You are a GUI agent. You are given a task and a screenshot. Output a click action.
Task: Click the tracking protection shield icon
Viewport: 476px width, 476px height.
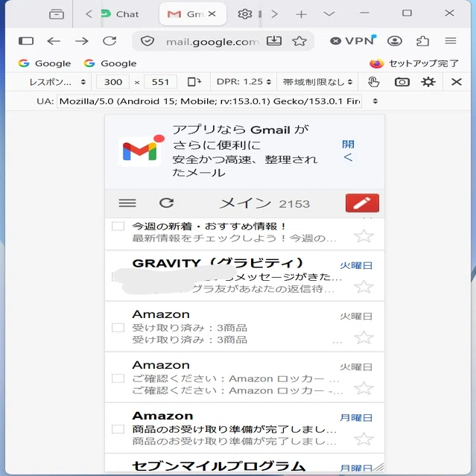tap(147, 41)
